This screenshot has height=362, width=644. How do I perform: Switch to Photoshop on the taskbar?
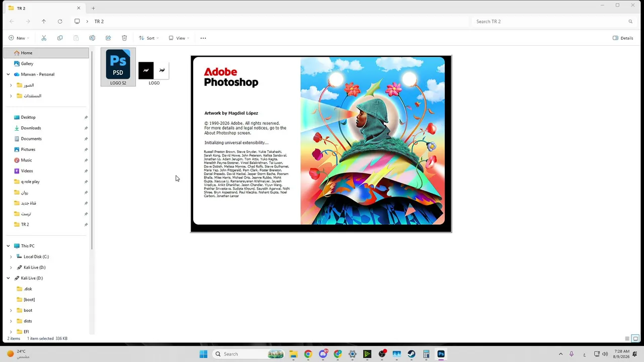point(441,354)
